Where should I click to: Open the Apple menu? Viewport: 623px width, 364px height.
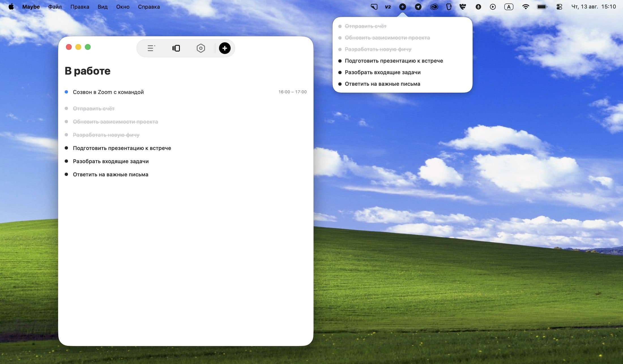click(11, 7)
